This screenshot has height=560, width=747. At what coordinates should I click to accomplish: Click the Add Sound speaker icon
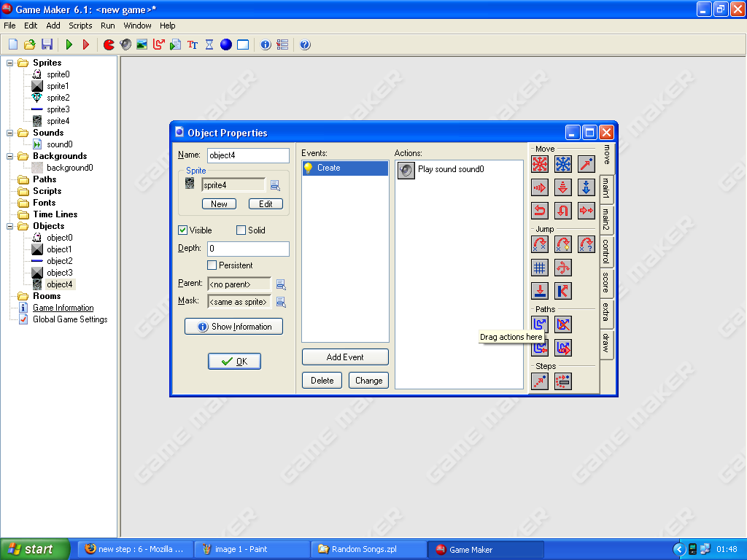coord(125,44)
